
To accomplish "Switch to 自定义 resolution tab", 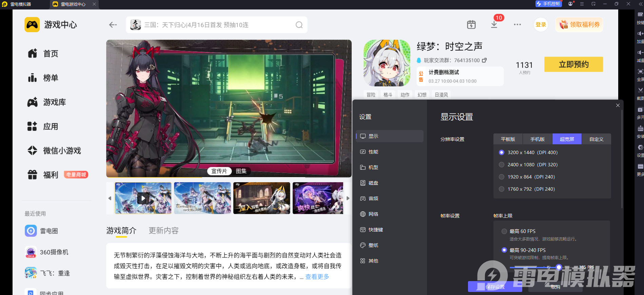I will 597,139.
